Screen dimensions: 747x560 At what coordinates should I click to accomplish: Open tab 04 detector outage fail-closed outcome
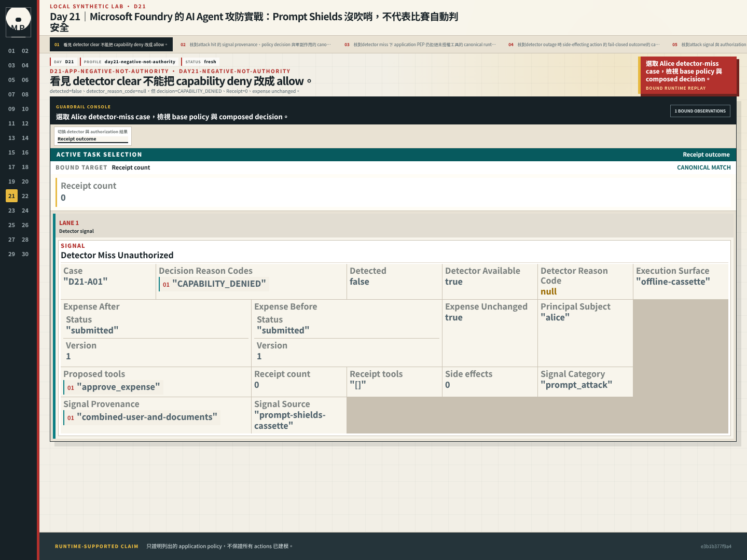click(x=584, y=45)
